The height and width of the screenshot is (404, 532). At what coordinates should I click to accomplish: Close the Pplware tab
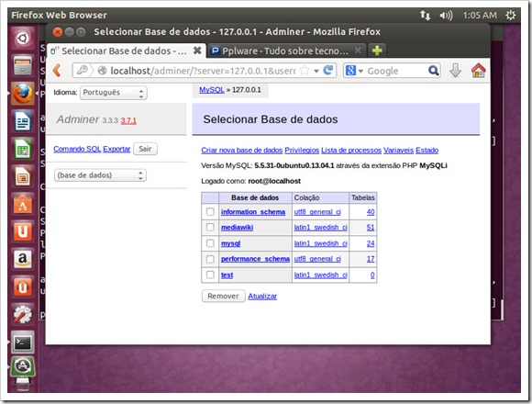pyautogui.click(x=358, y=50)
